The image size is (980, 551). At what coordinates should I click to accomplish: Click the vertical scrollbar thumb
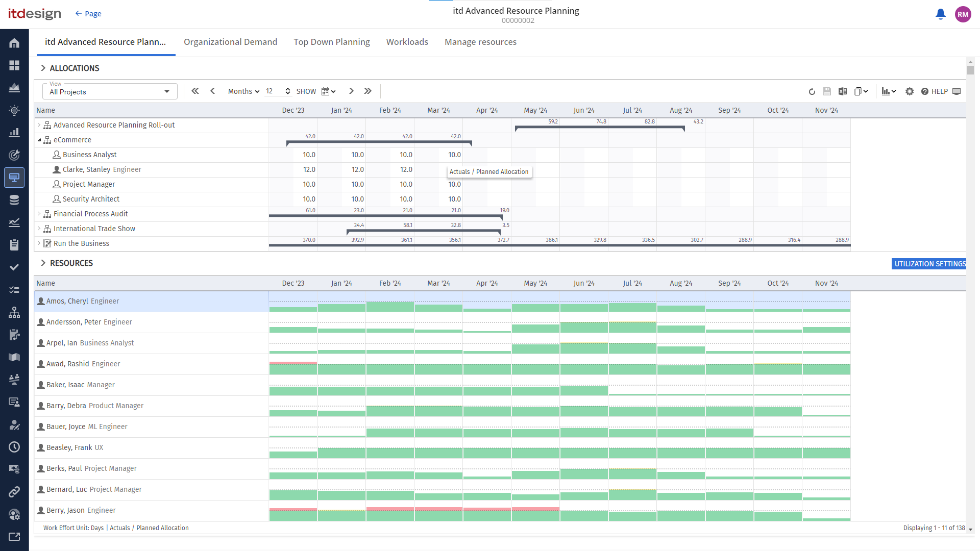pos(970,70)
